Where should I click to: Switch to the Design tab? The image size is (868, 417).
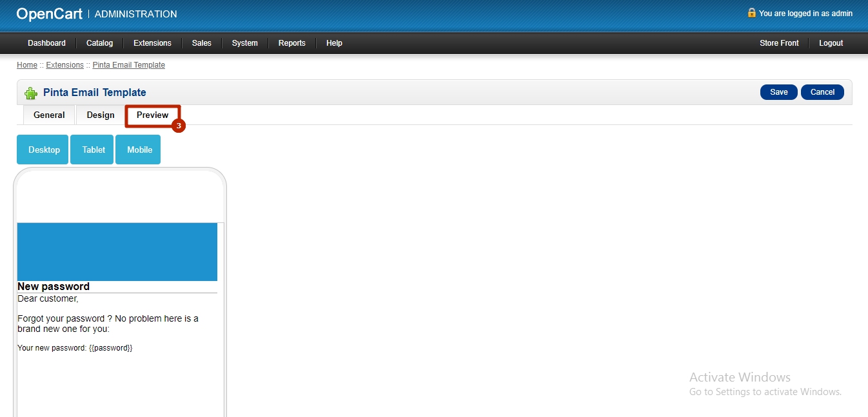coord(101,115)
